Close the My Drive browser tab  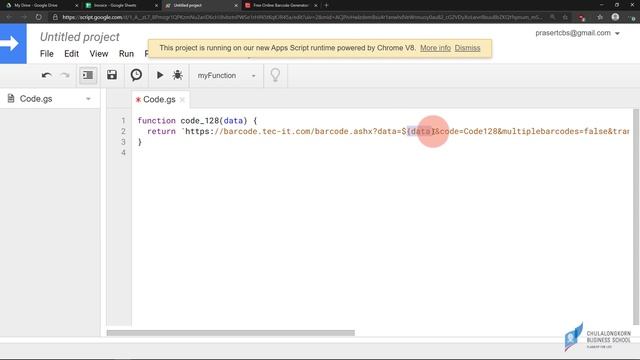[x=76, y=5]
